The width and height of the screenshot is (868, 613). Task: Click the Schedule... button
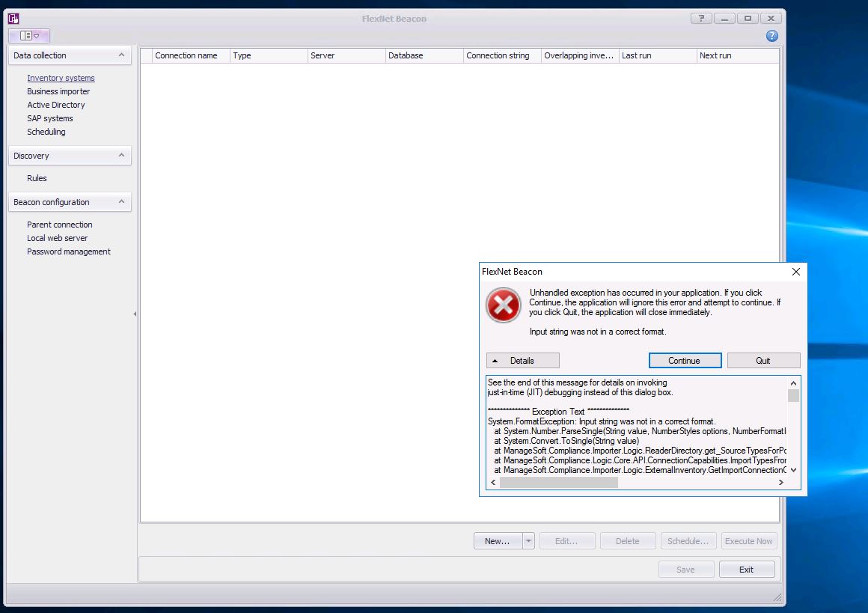click(688, 541)
